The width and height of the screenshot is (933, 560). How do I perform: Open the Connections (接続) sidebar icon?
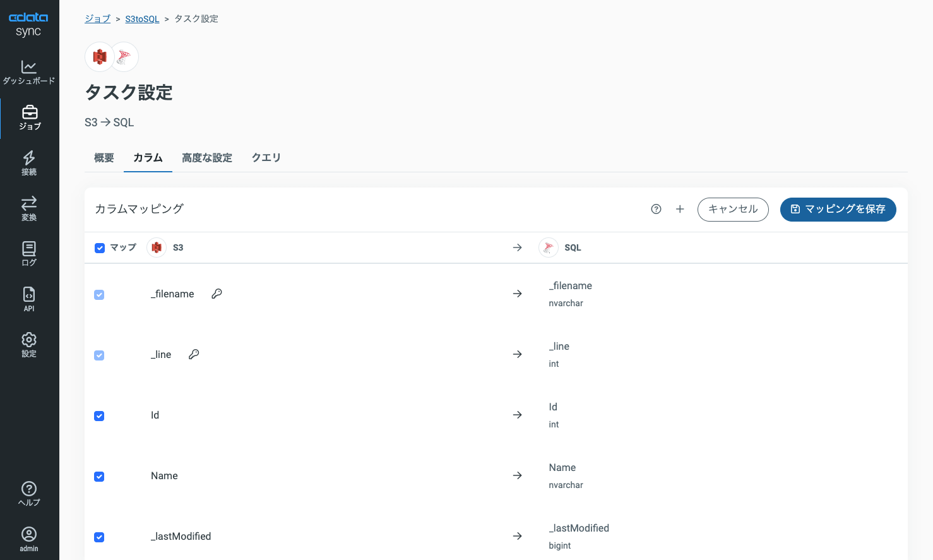[29, 164]
